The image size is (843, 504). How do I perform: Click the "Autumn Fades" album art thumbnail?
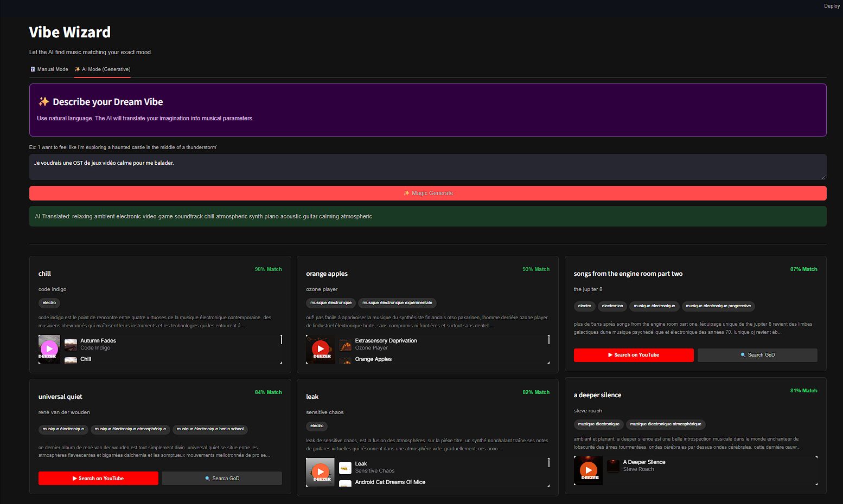tap(70, 344)
